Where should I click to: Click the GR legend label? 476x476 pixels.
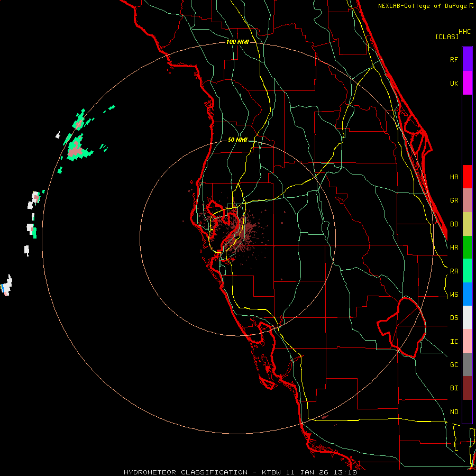454,200
